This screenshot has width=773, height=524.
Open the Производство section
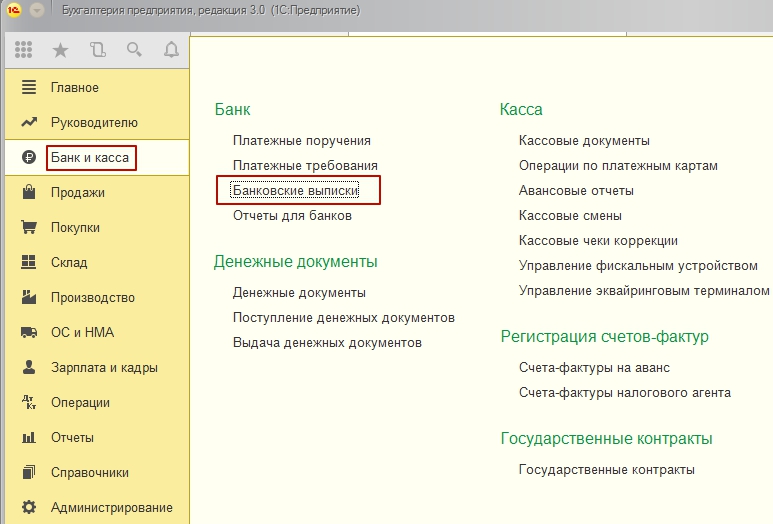coord(93,298)
